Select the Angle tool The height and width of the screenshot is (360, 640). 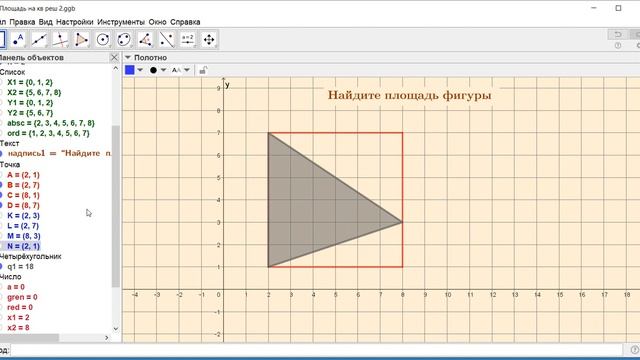[x=145, y=40]
